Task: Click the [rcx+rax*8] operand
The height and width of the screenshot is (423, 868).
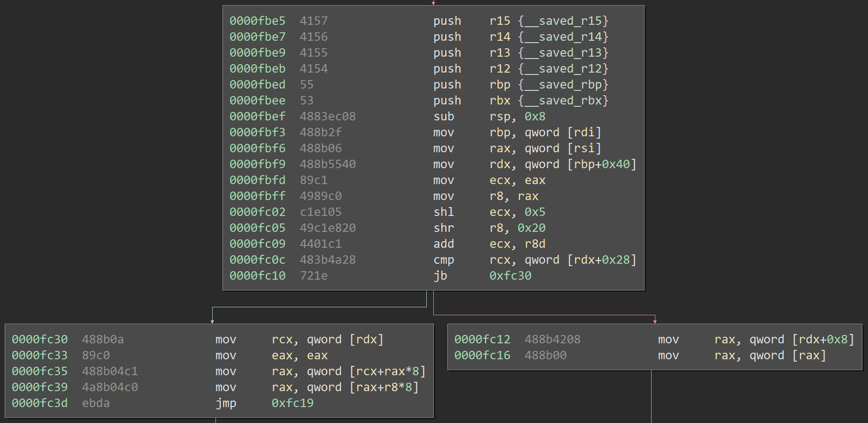Action: (x=387, y=371)
